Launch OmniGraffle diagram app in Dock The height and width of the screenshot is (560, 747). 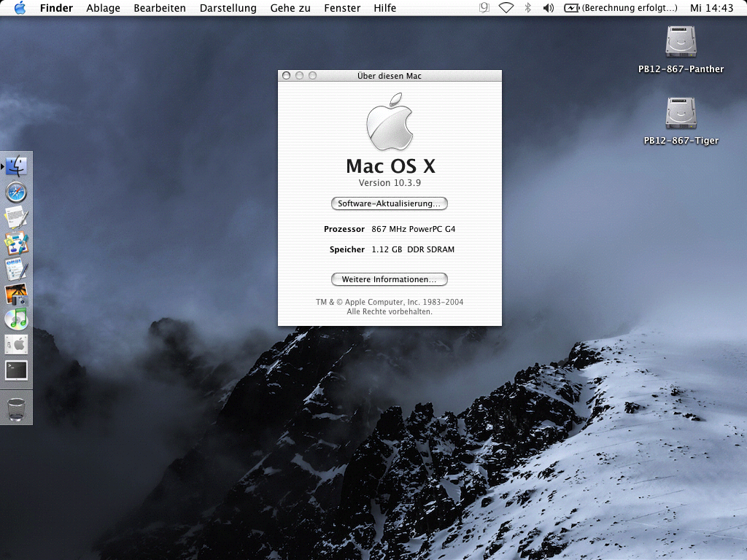click(16, 244)
